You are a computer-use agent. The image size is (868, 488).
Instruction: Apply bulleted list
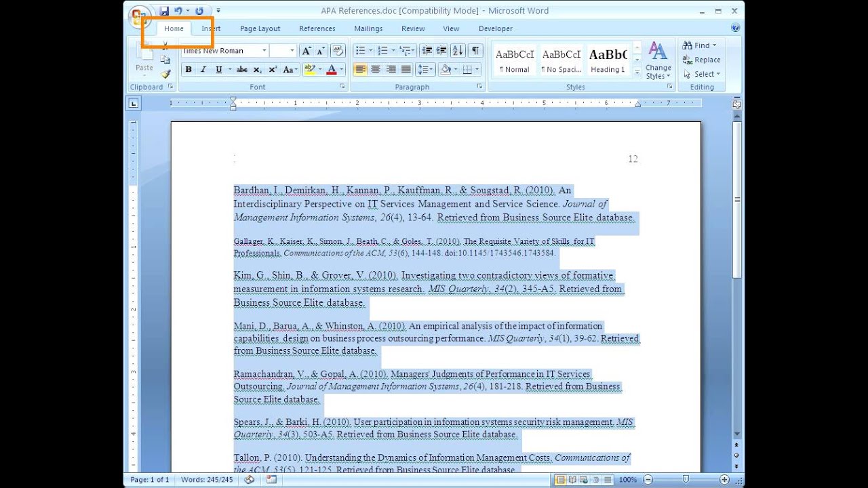360,51
